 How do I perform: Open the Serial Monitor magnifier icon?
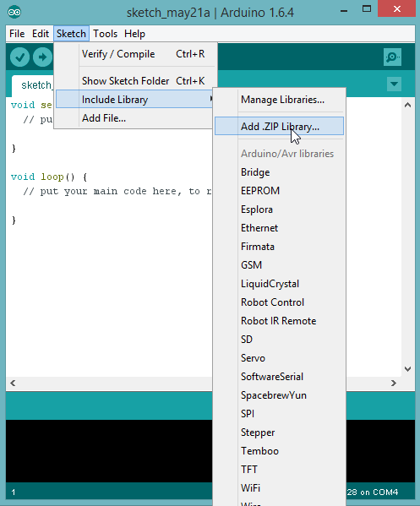click(x=392, y=57)
